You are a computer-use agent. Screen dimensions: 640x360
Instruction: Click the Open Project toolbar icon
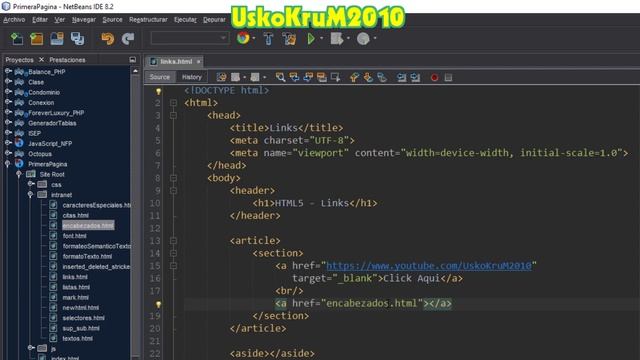click(x=57, y=38)
